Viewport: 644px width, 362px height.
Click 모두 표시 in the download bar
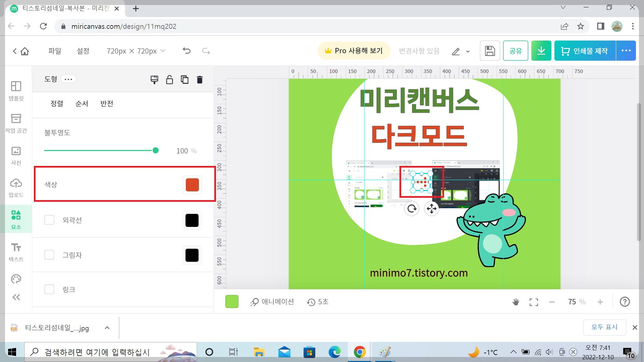point(604,327)
